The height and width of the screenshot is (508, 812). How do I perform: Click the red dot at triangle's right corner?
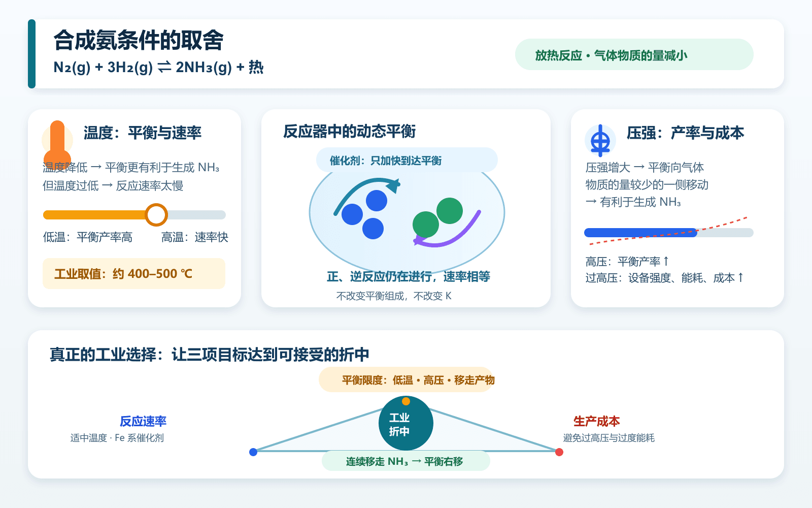(559, 452)
